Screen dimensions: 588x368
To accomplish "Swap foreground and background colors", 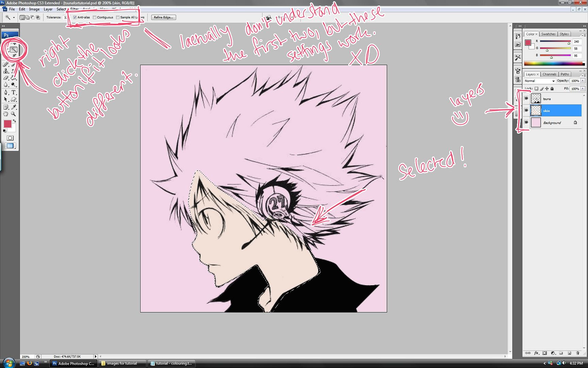I will (x=15, y=121).
